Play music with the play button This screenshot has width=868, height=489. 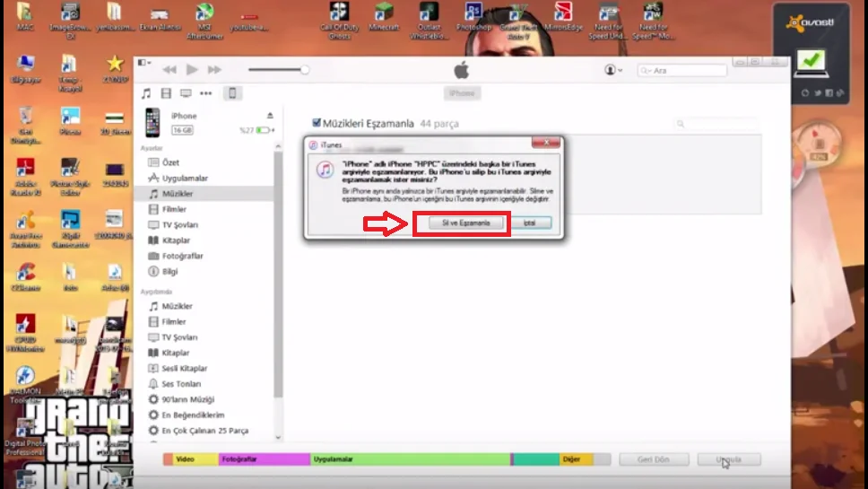192,69
